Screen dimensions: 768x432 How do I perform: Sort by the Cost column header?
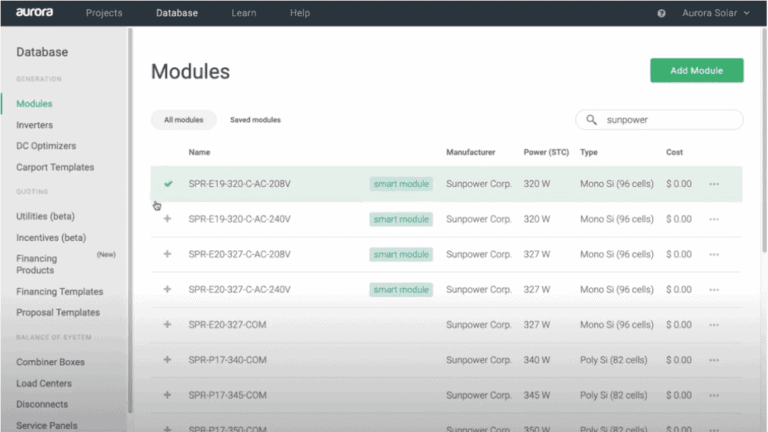tap(674, 152)
